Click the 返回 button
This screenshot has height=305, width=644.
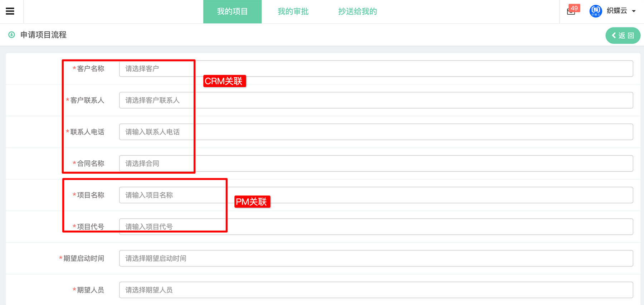pyautogui.click(x=623, y=35)
